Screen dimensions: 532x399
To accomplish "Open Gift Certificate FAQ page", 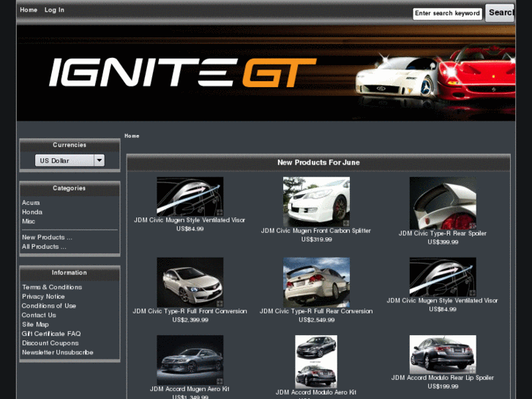I will [x=51, y=334].
